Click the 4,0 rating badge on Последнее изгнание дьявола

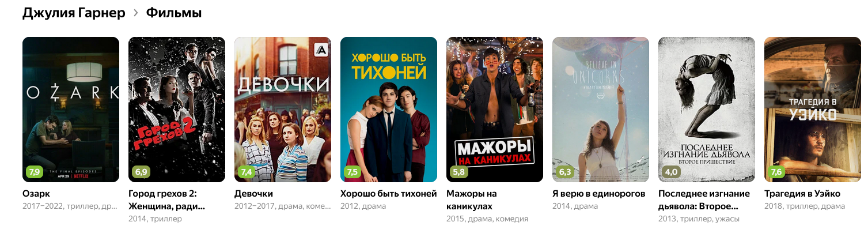point(670,172)
